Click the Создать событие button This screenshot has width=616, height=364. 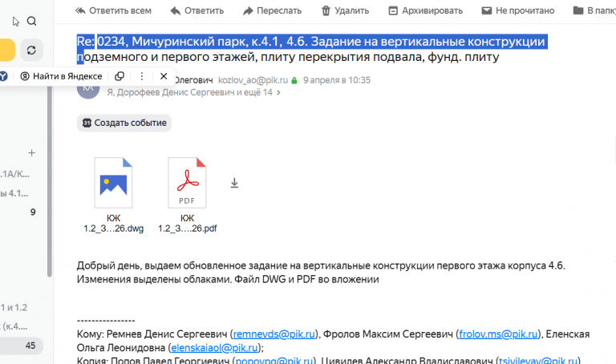click(x=124, y=123)
